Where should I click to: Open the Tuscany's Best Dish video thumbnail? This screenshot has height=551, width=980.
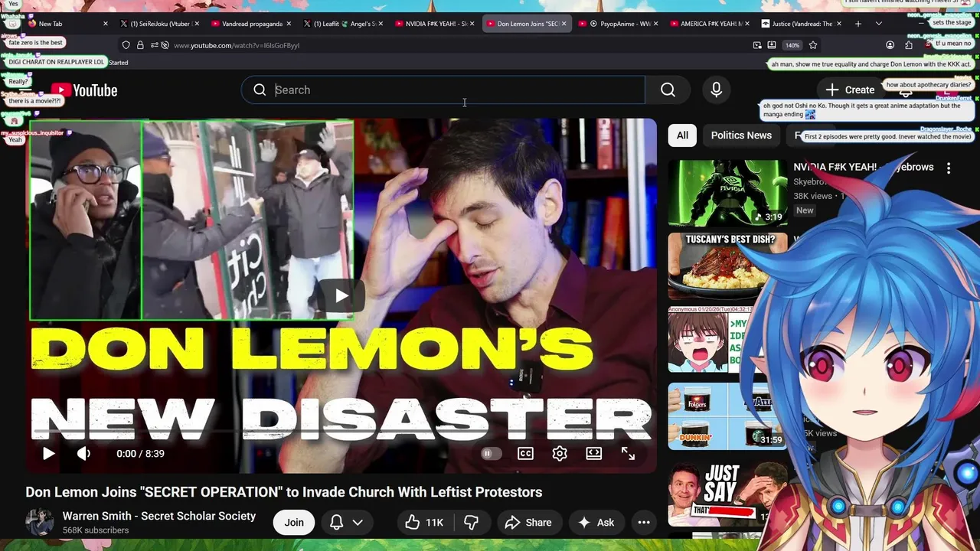point(727,266)
